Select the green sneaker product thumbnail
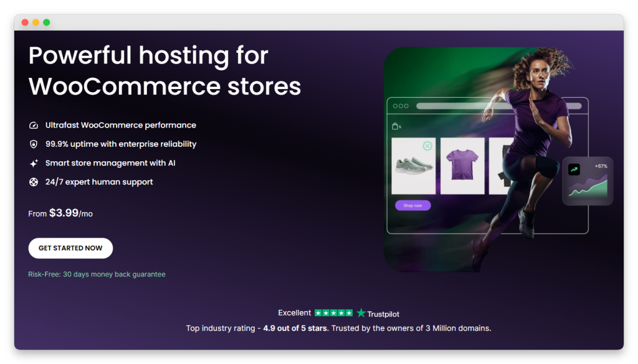The height and width of the screenshot is (364, 638). tap(414, 166)
